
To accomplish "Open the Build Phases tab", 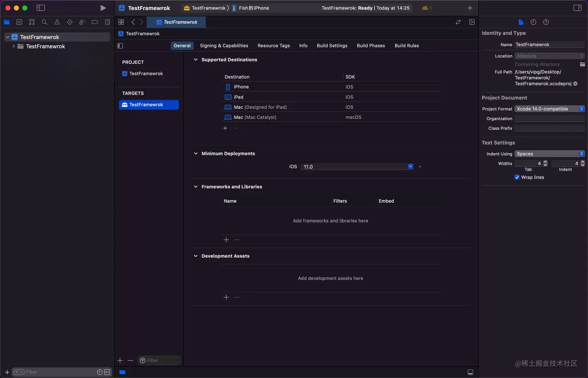I will [371, 45].
